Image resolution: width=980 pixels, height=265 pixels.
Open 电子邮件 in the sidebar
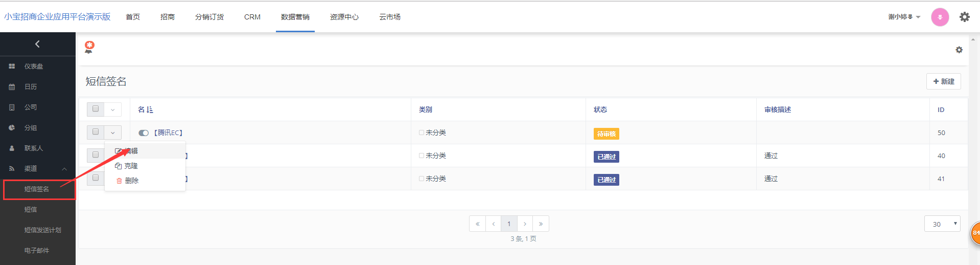38,250
